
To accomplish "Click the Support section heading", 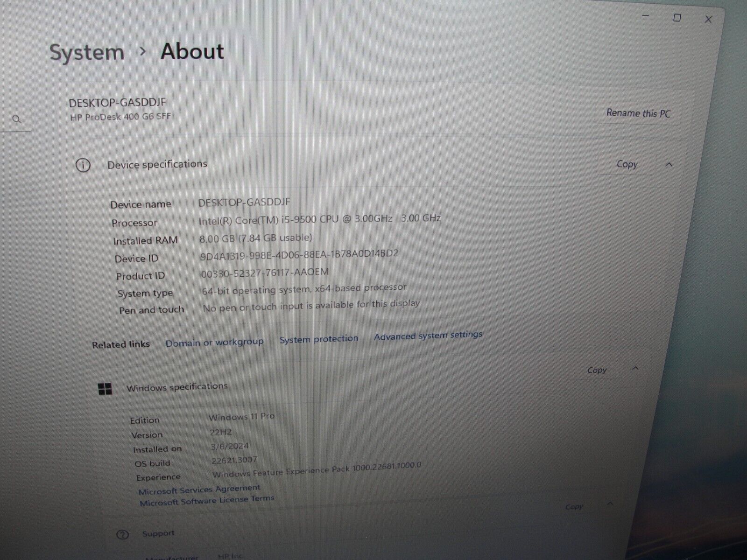I will [x=158, y=533].
